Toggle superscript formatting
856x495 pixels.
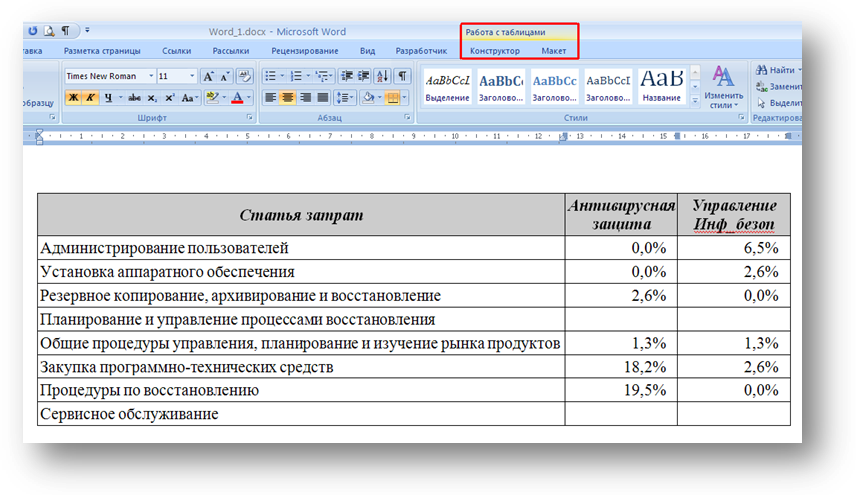click(x=170, y=98)
